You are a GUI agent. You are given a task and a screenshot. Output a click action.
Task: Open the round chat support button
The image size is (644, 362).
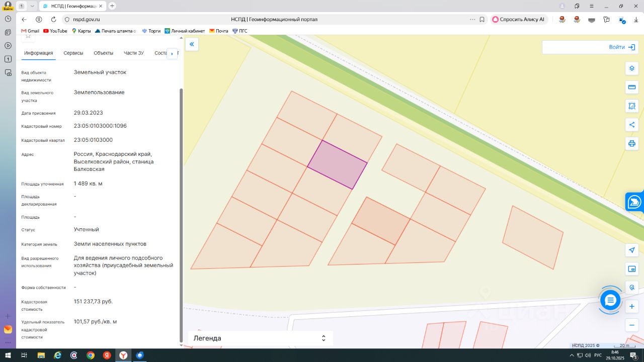610,300
